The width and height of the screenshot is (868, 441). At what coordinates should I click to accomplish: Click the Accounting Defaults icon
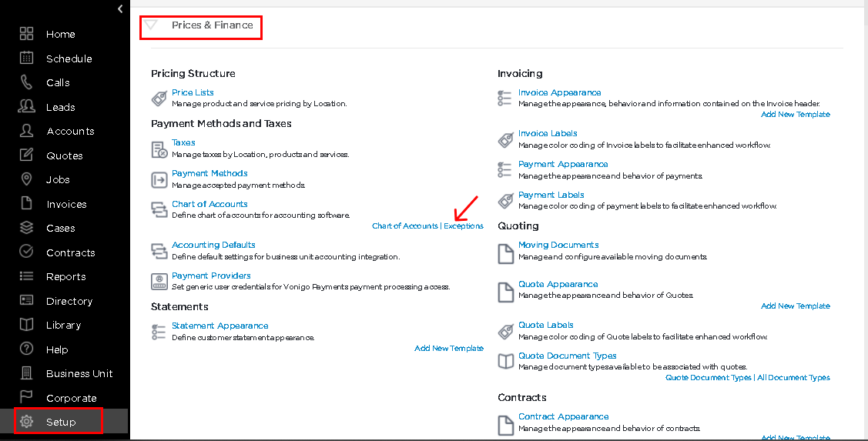click(x=159, y=251)
